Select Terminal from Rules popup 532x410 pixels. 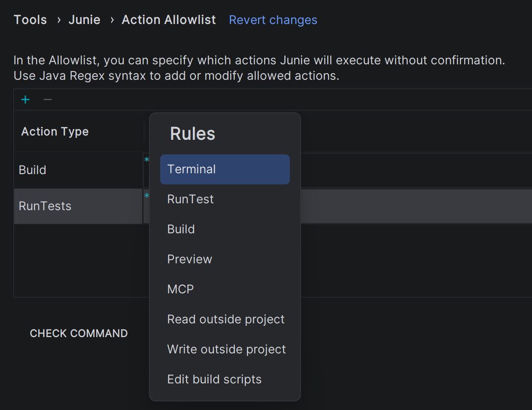click(x=225, y=169)
